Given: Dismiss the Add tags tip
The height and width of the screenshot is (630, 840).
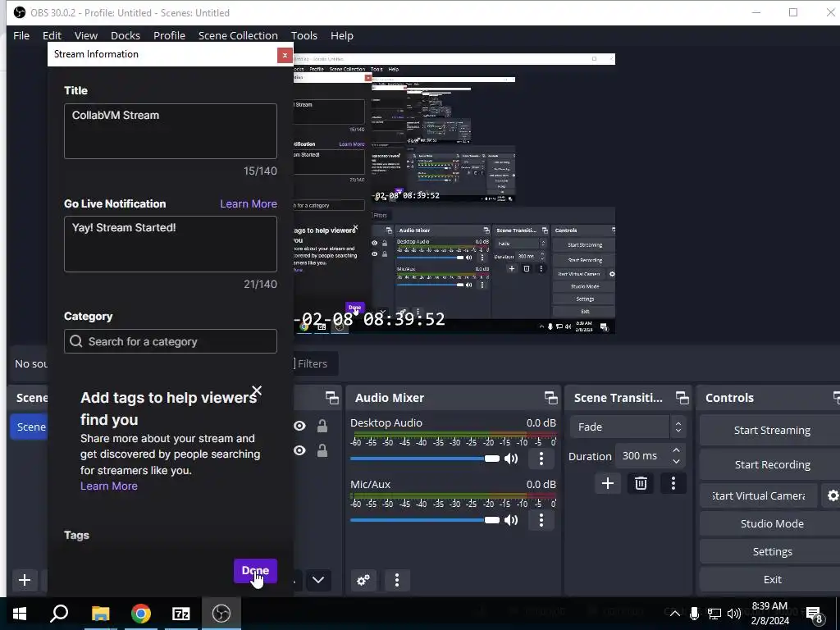Looking at the screenshot, I should (257, 390).
